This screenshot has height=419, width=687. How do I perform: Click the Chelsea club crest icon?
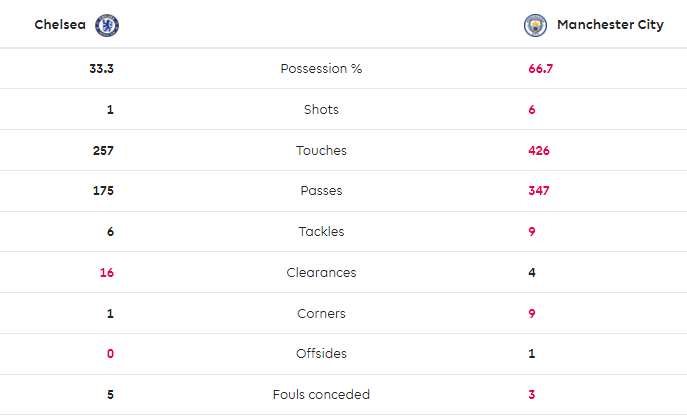pos(106,26)
